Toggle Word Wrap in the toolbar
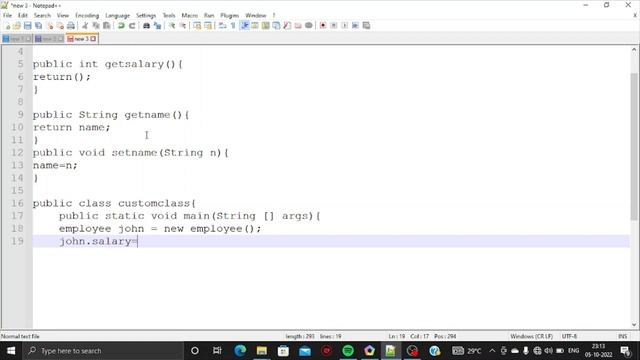The width and height of the screenshot is (640, 360). click(x=222, y=26)
